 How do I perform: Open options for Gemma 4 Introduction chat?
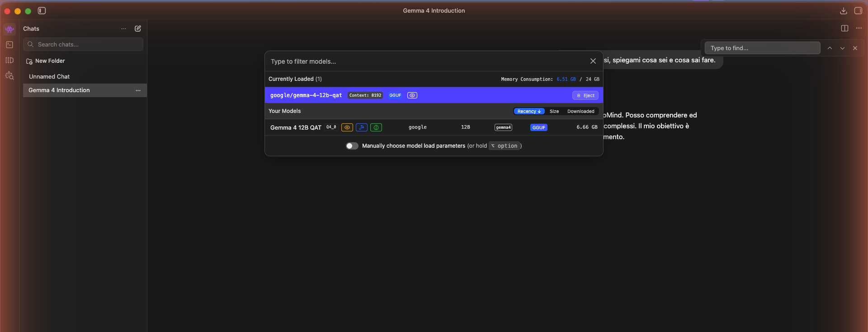pyautogui.click(x=138, y=90)
